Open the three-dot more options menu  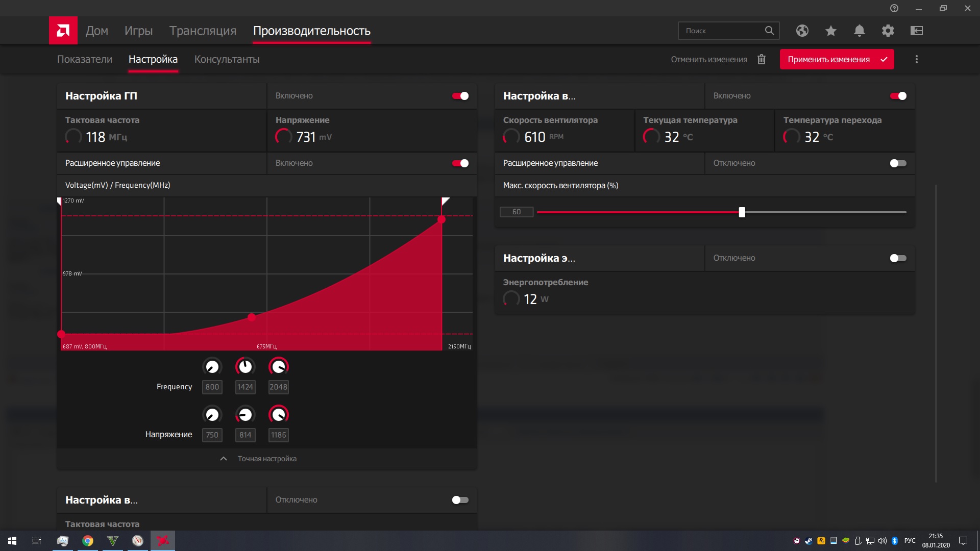pyautogui.click(x=916, y=60)
